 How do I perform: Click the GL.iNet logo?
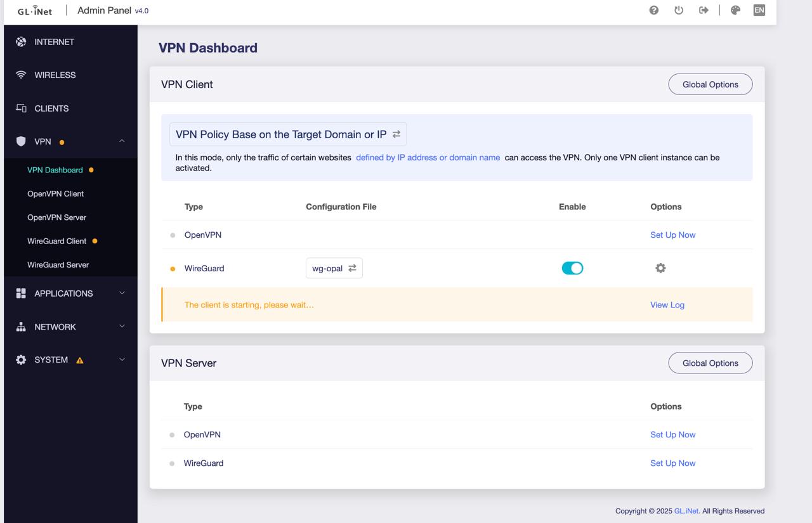pos(35,11)
